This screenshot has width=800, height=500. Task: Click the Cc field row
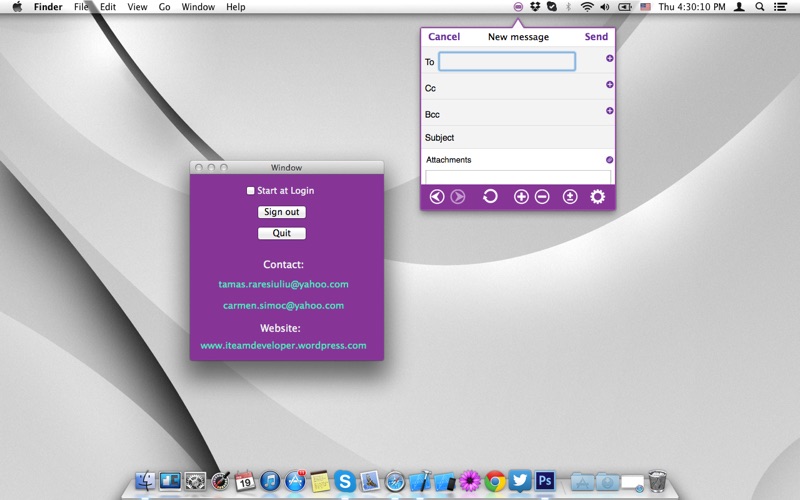[518, 87]
